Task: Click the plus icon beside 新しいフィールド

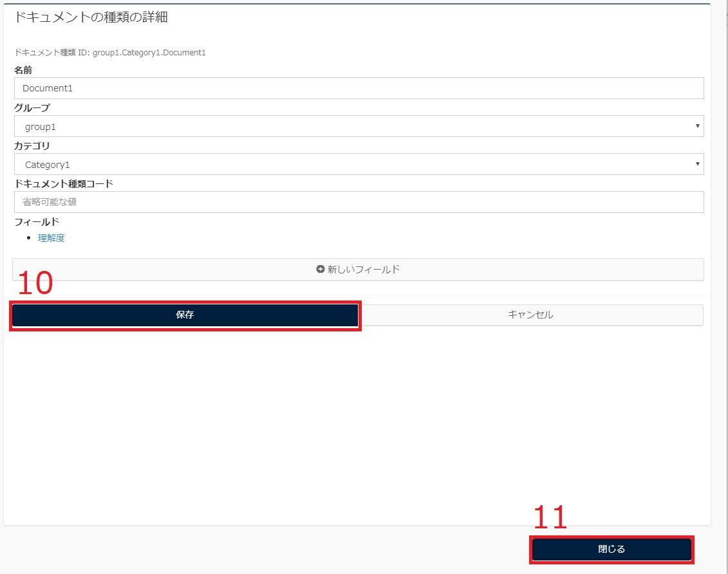Action: click(321, 269)
